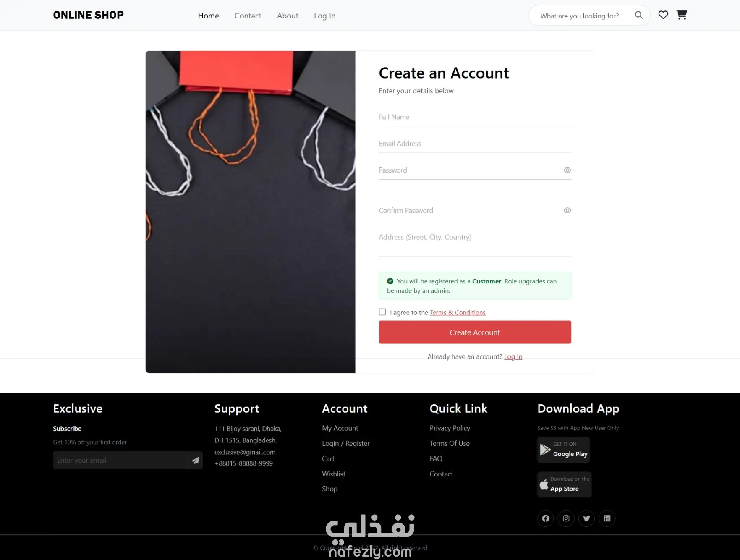The height and width of the screenshot is (560, 740).
Task: Open the About nav item
Action: point(288,16)
